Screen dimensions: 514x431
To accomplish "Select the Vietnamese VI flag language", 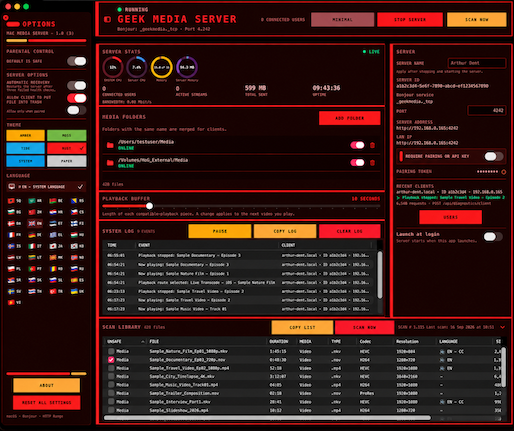I will pyautogui.click(x=14, y=303).
